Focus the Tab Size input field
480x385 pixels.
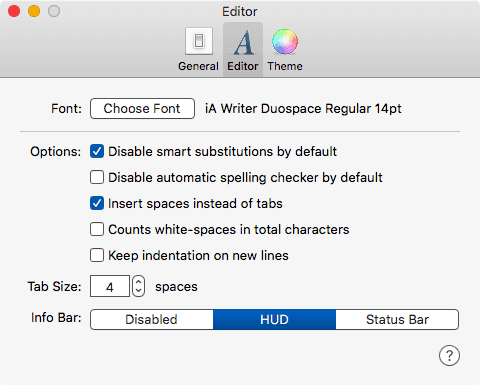click(110, 286)
